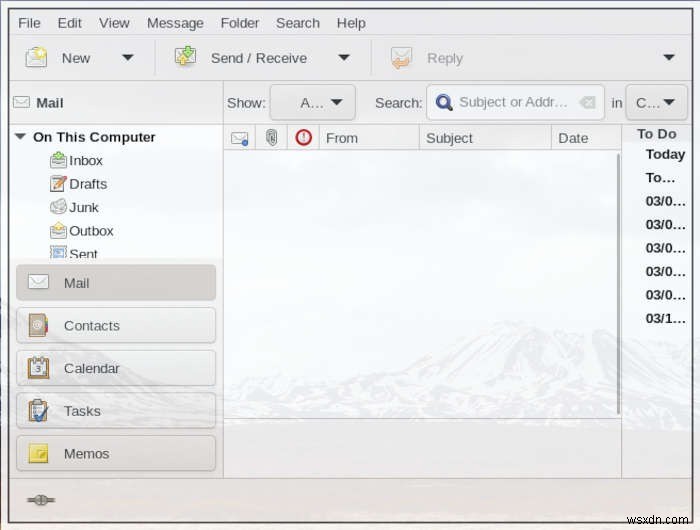Select the Outbox folder

click(x=91, y=231)
